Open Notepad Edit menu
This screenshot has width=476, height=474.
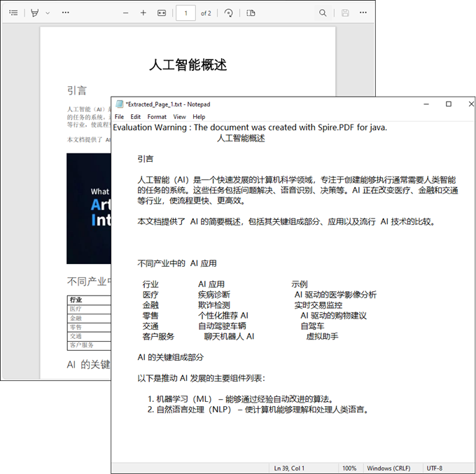click(x=135, y=117)
